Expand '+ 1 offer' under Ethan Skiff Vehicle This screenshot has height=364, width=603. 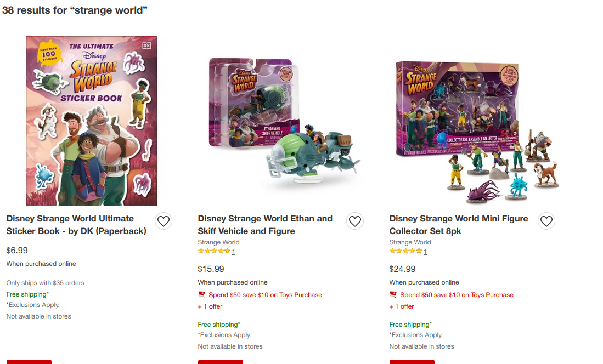tap(210, 306)
